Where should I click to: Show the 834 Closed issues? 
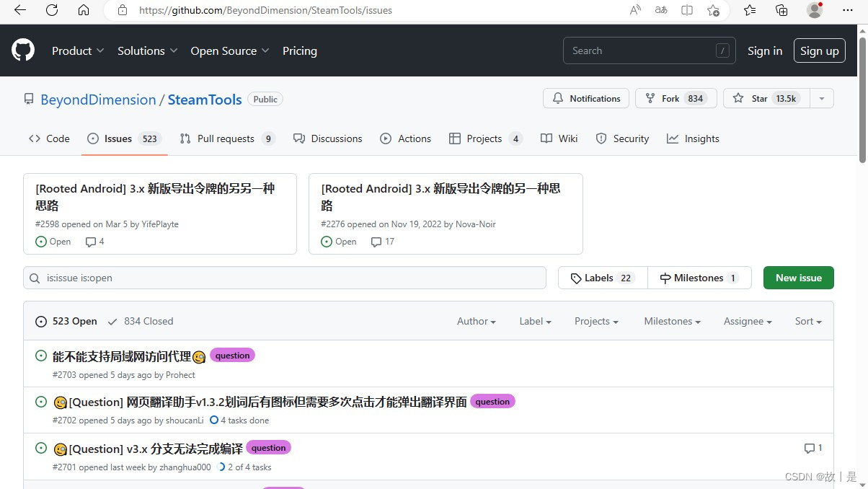(141, 321)
